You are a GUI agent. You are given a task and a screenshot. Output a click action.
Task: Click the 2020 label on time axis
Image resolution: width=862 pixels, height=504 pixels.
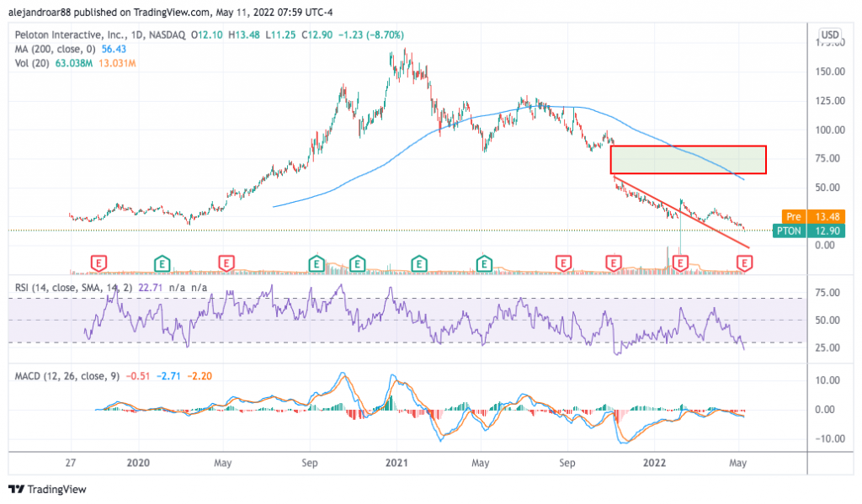[x=138, y=463]
